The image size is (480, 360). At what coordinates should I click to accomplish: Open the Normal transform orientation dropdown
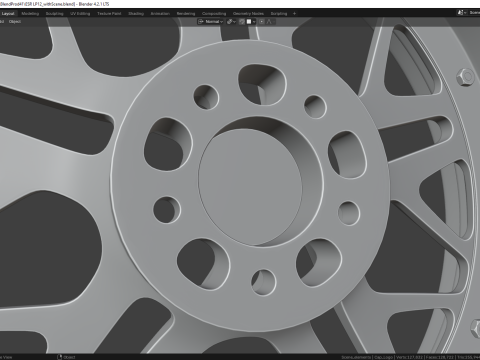210,22
